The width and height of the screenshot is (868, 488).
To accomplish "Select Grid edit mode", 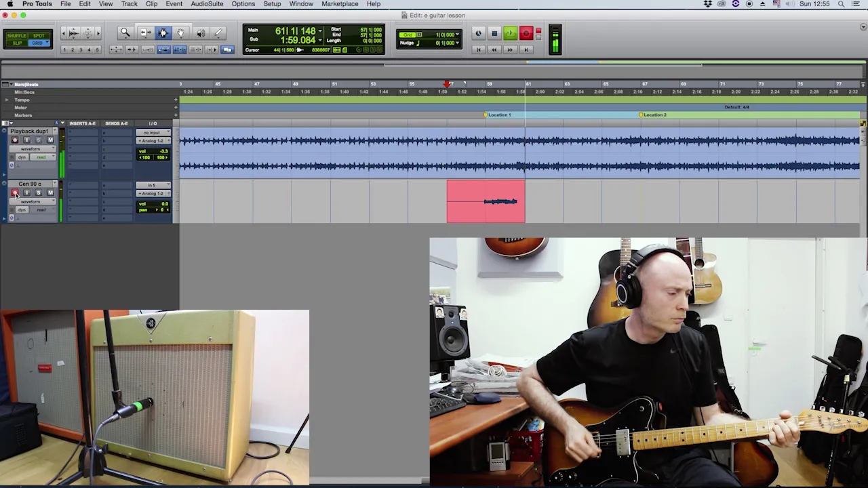I will 39,43.
